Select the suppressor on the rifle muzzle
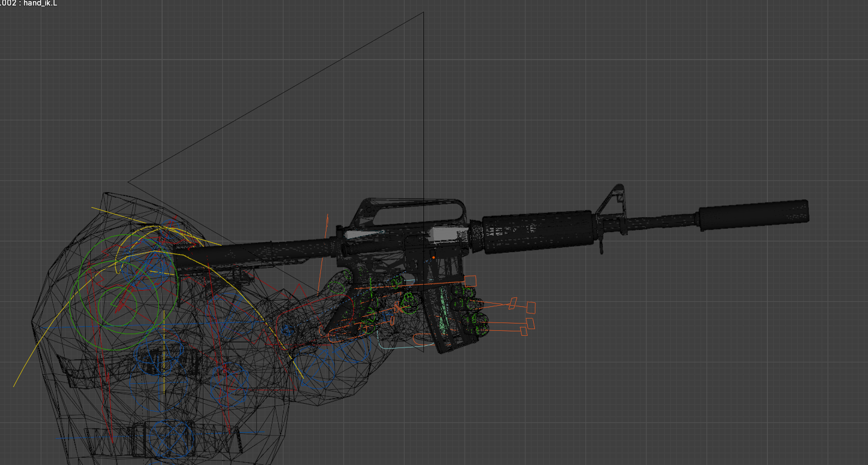 click(753, 215)
